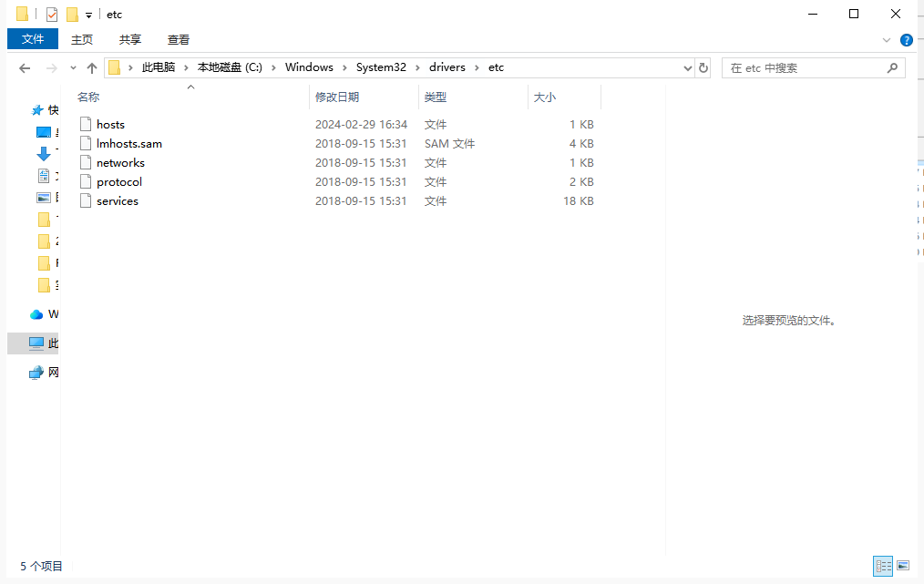Select the OneDrive cloud icon in sidebar

(x=36, y=314)
